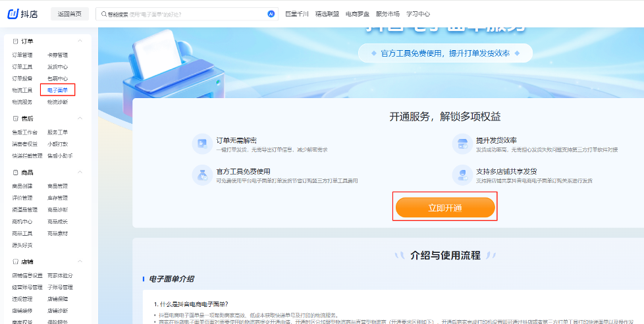The height and width of the screenshot is (324, 644).
Task: Go to 学习中心 in top navigation
Action: pyautogui.click(x=417, y=13)
